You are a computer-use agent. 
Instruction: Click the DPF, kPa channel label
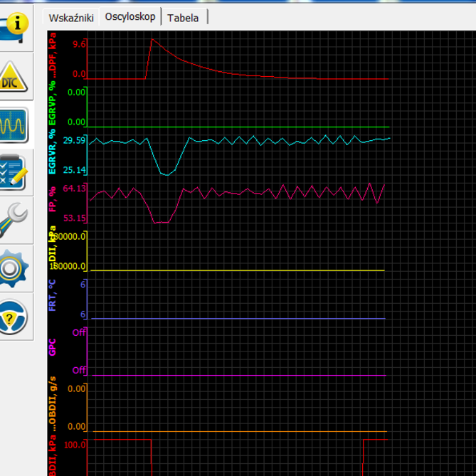tap(53, 56)
